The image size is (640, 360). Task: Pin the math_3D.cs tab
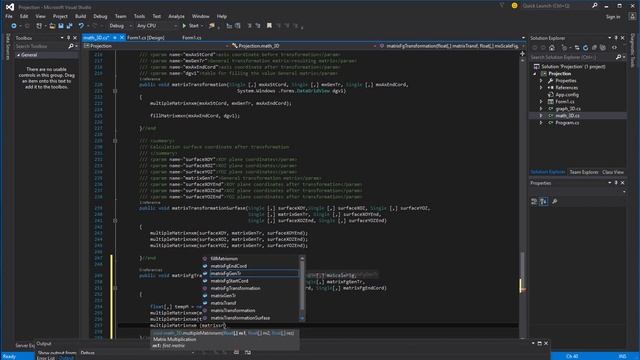115,38
